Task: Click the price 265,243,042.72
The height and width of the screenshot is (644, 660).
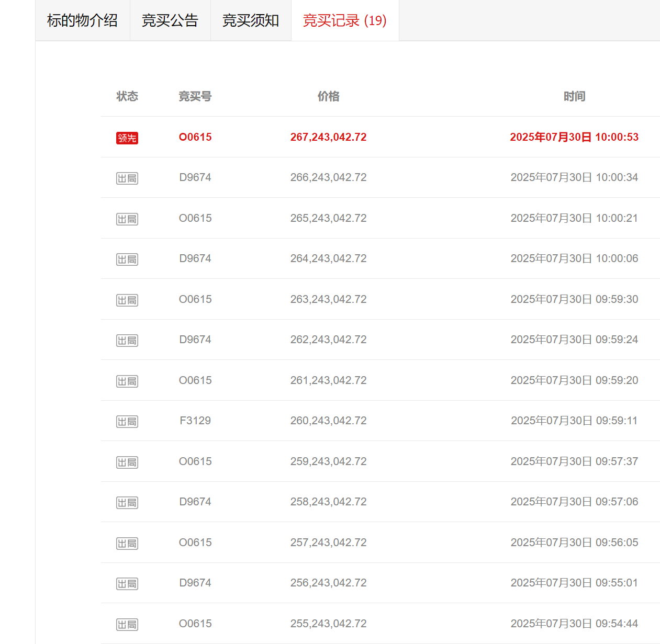Action: click(329, 218)
